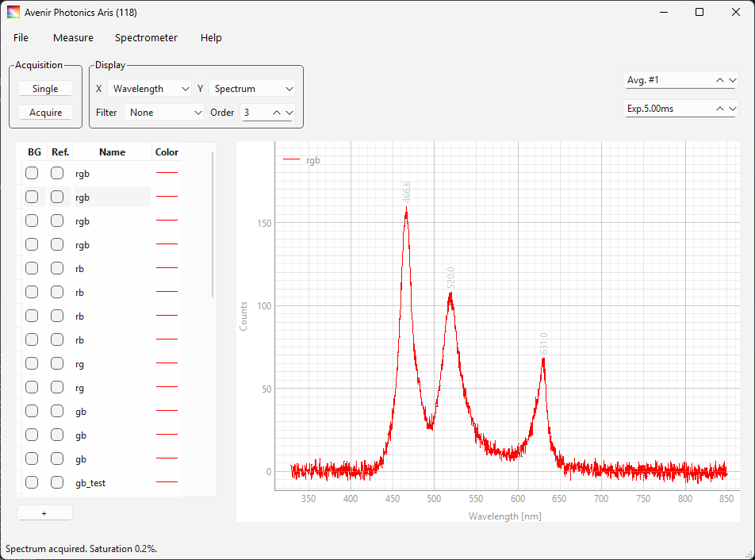Click the spectrum list vertical scrollbar
The image size is (755, 560).
tap(213, 225)
